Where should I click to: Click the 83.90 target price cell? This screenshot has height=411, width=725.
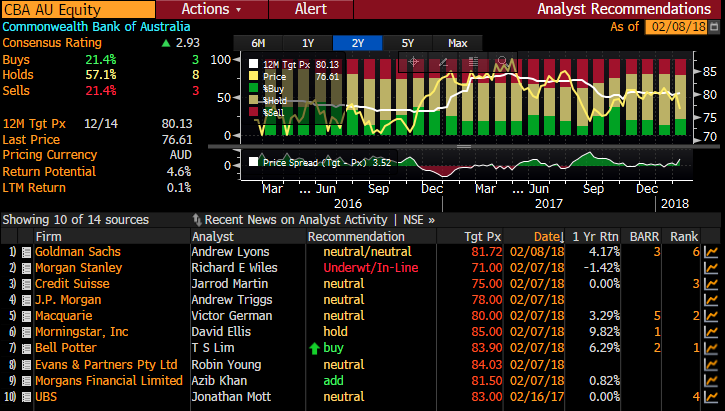coord(486,348)
